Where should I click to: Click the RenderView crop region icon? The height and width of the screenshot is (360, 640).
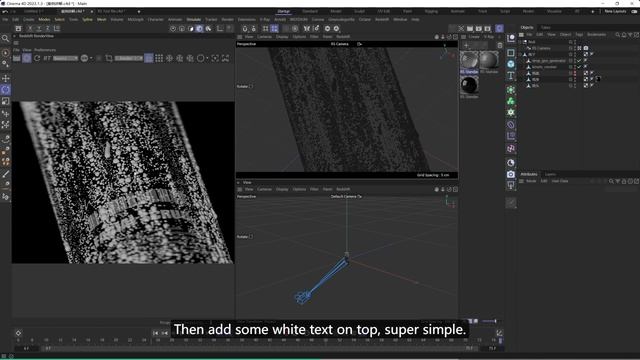click(x=109, y=58)
